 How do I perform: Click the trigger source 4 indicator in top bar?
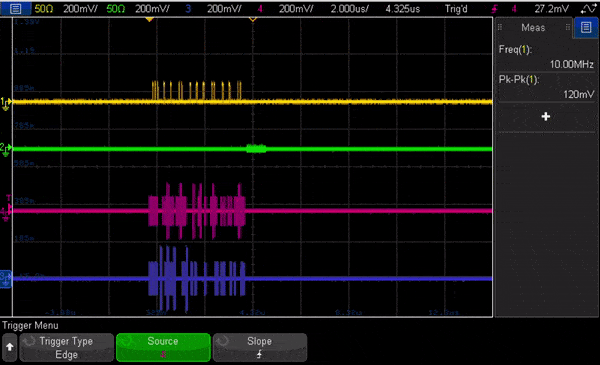[x=514, y=9]
